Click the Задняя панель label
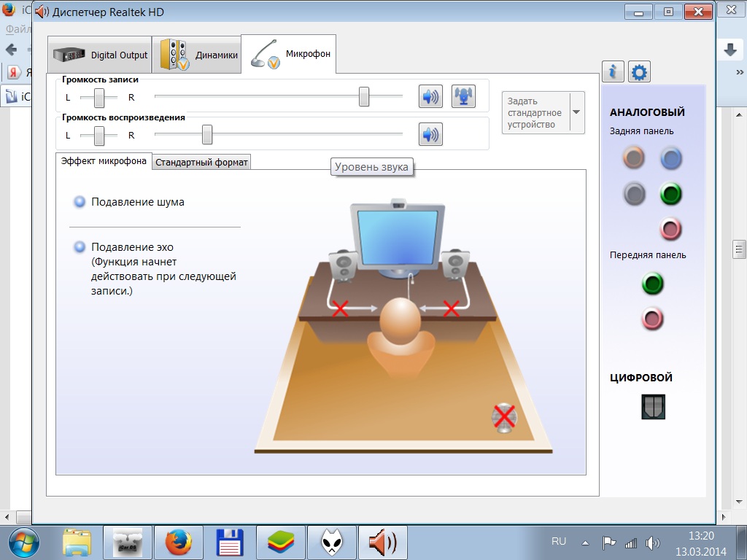This screenshot has height=560, width=747. pos(641,131)
